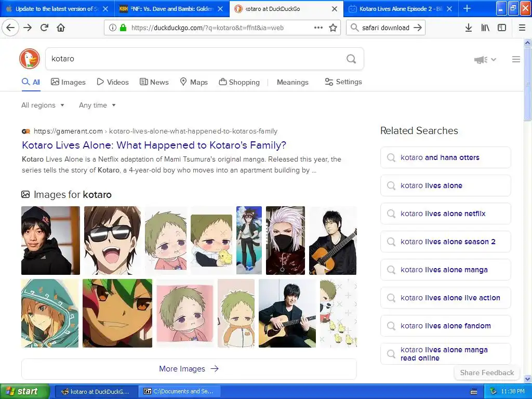Reload the current page
Screen dimensions: 532x399
44,28
